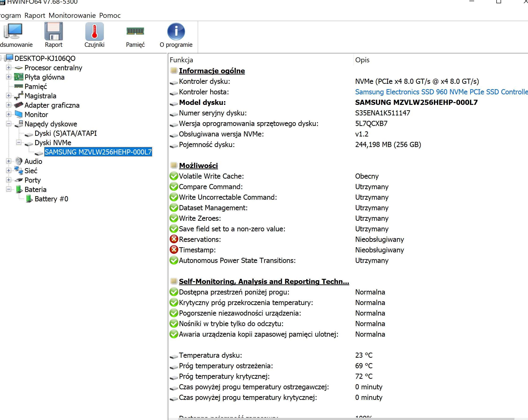Click the Napędy dyskowe drive icon

[19, 124]
